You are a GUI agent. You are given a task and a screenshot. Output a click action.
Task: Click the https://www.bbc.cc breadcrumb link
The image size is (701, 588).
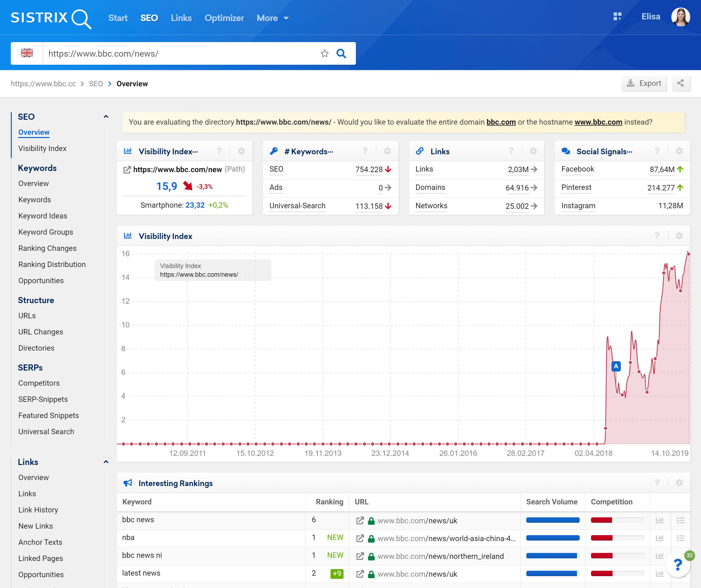[x=43, y=83]
